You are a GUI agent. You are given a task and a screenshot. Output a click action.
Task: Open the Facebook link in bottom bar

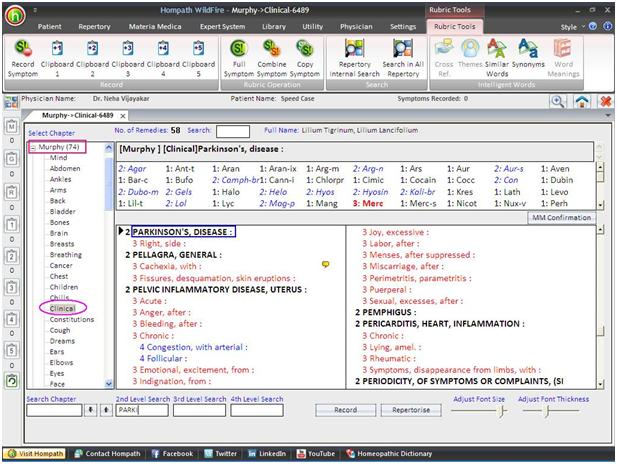pos(172,453)
